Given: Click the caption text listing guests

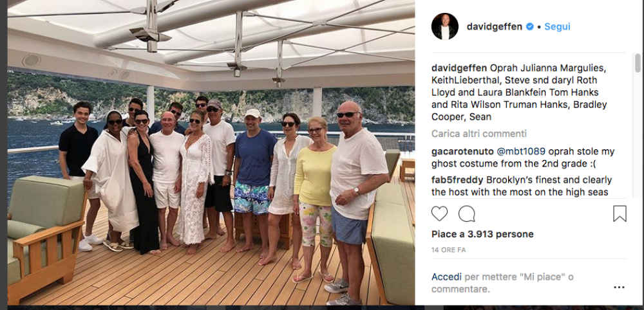Looking at the screenshot, I should point(519,92).
